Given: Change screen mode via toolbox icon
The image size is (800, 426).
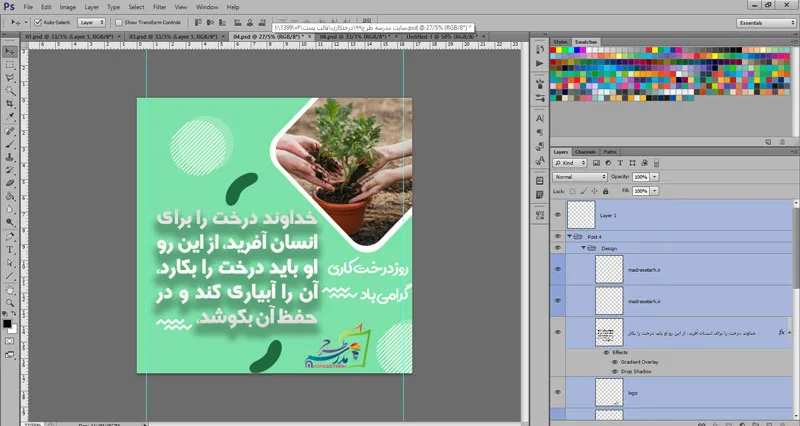Looking at the screenshot, I should pyautogui.click(x=9, y=354).
